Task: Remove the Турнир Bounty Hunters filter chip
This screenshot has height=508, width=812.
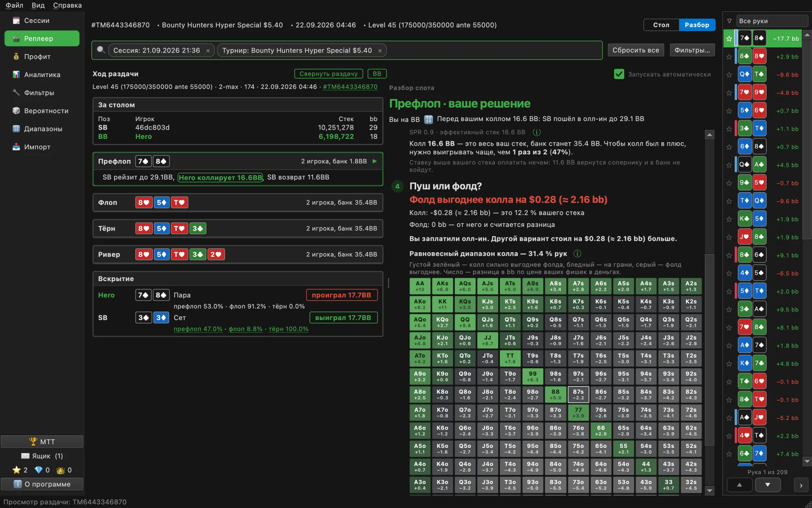Action: tap(380, 51)
